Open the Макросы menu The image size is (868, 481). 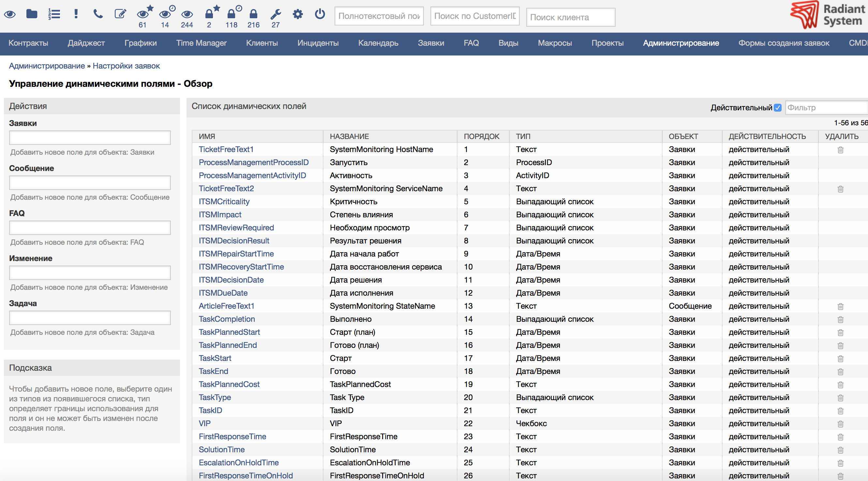tap(555, 43)
